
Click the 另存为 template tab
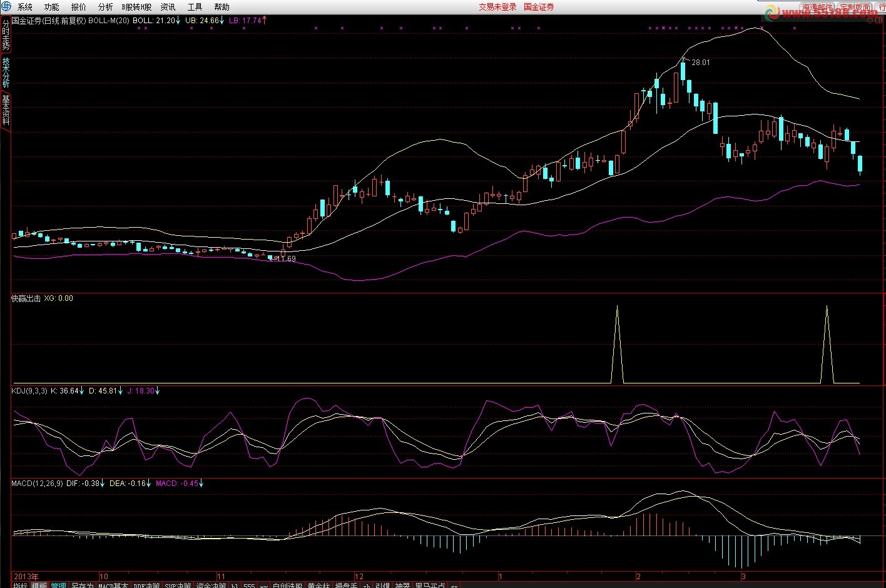click(x=82, y=585)
